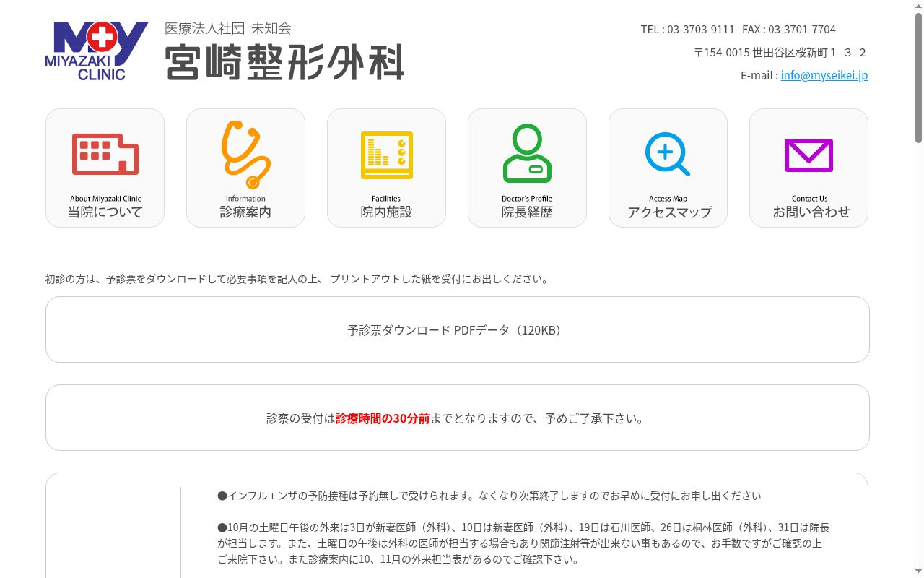924x578 pixels.
Task: Click the Miyazaki Clinic MY logo
Action: pos(97,51)
